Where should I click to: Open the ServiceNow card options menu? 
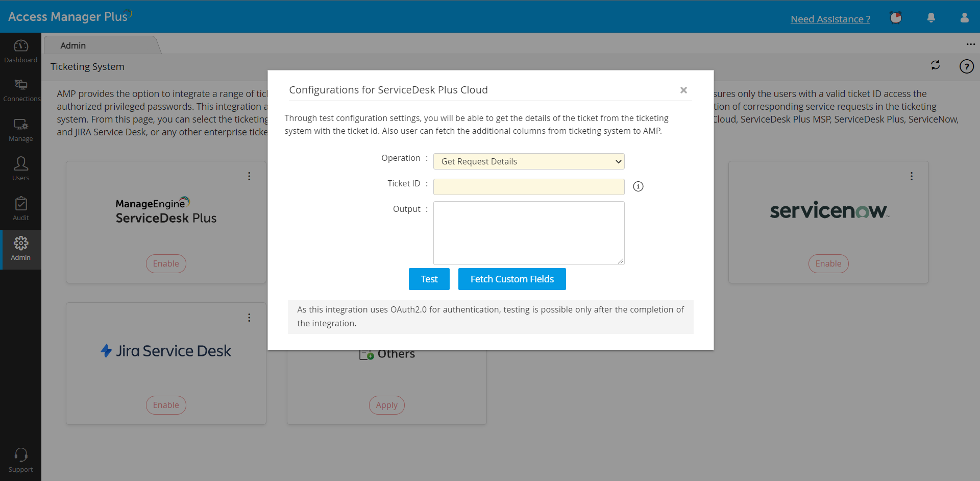[x=911, y=176]
